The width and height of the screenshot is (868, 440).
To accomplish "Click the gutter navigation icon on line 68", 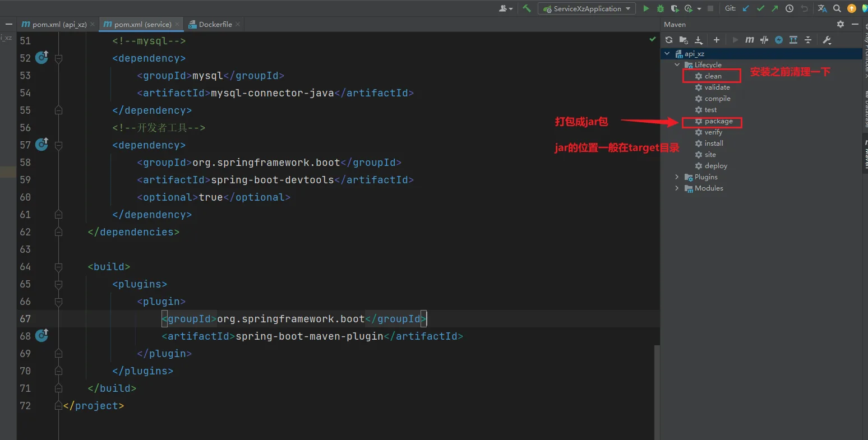I will tap(42, 336).
